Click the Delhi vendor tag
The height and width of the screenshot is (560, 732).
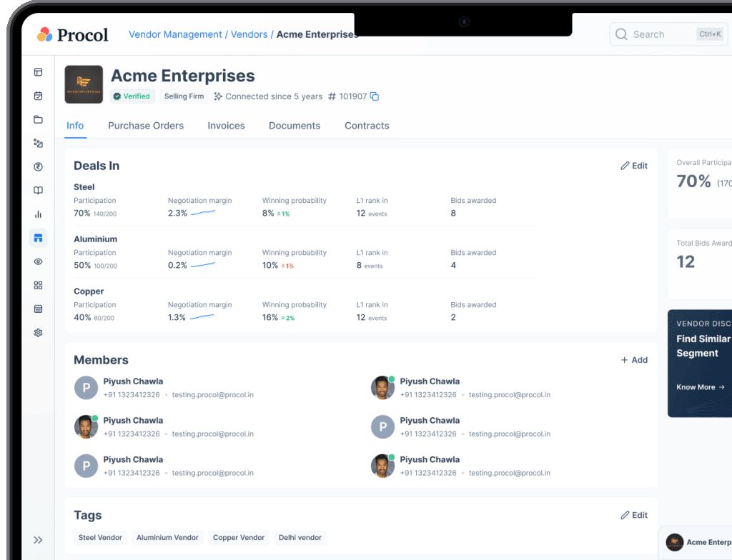click(300, 538)
